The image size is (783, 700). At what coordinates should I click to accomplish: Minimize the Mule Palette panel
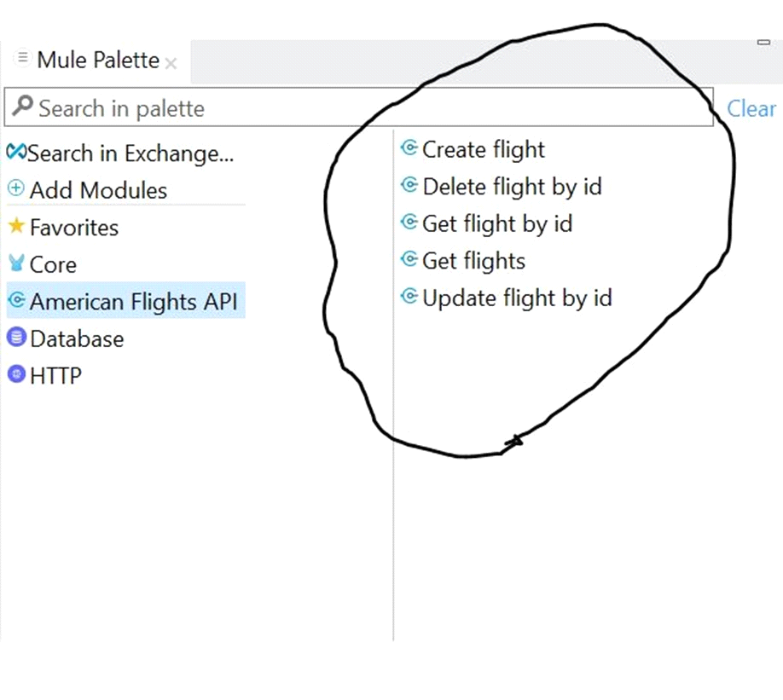click(x=763, y=43)
